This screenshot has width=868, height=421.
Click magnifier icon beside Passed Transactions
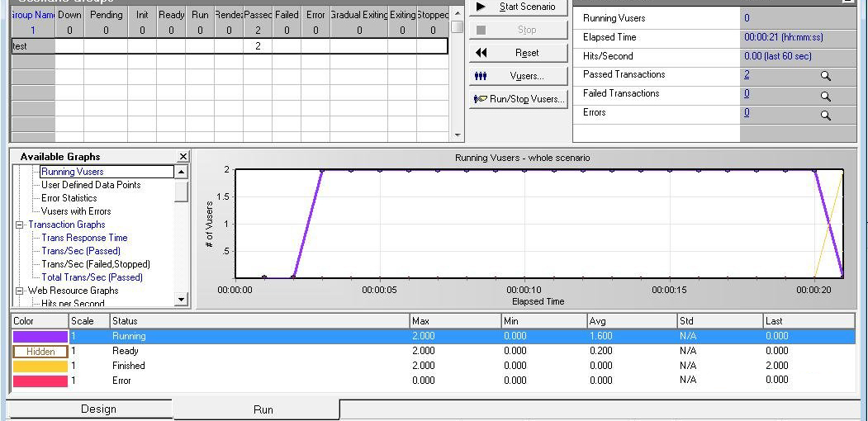point(825,76)
